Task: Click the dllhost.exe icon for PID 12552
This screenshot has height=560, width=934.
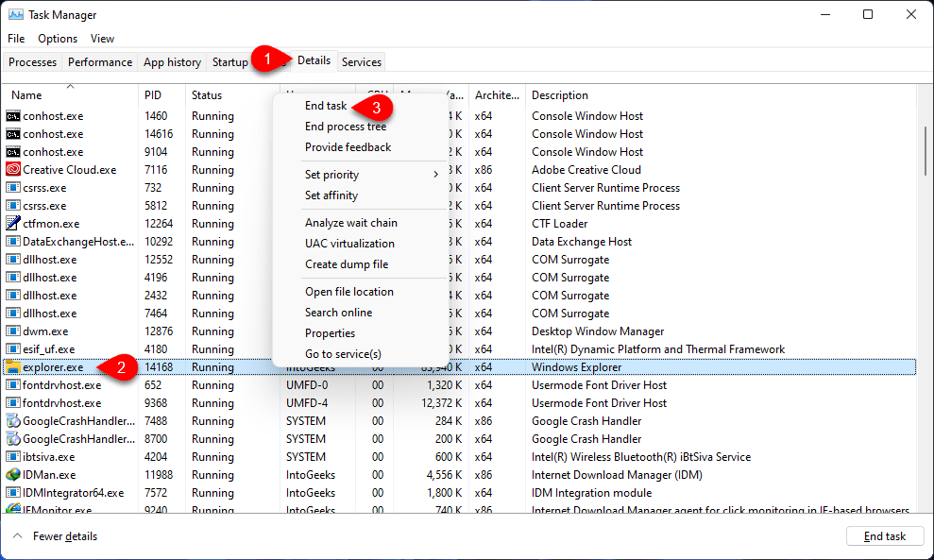Action: coord(12,259)
